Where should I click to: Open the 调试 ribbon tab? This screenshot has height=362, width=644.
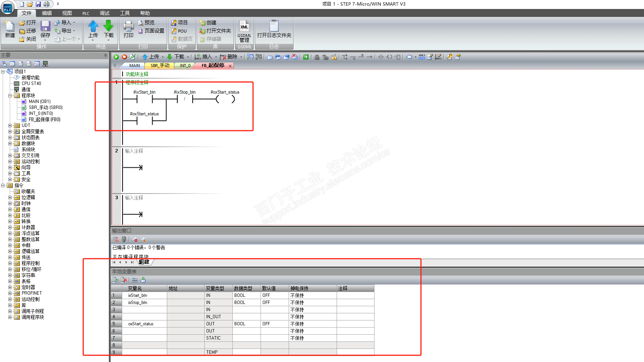point(105,13)
